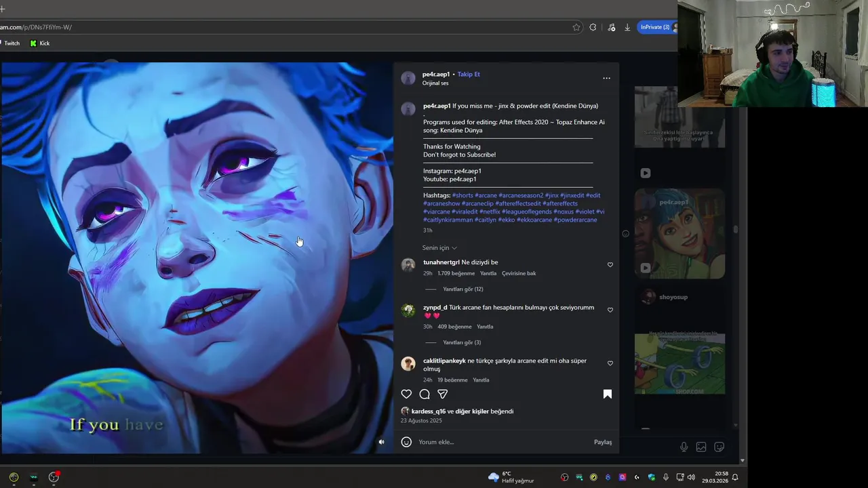Open notifications bell in the taskbar

(735, 477)
